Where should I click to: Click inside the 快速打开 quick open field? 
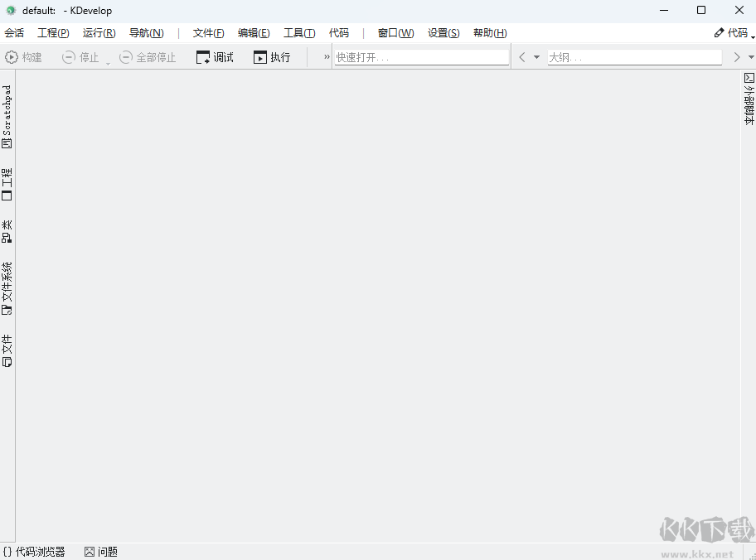(421, 56)
